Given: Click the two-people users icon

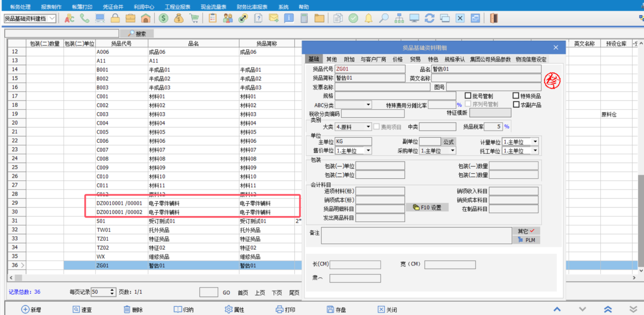Looking at the screenshot, I should point(227,18).
